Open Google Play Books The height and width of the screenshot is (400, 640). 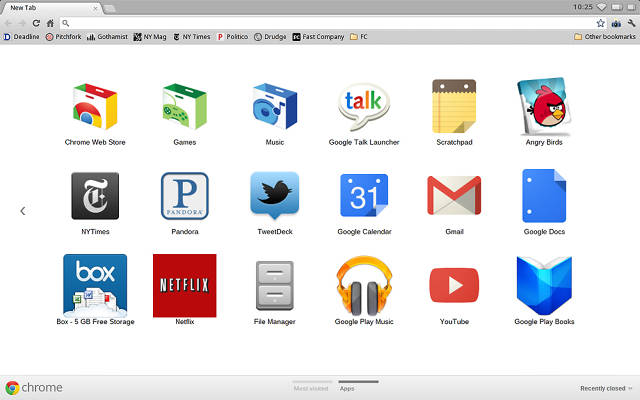pos(544,286)
